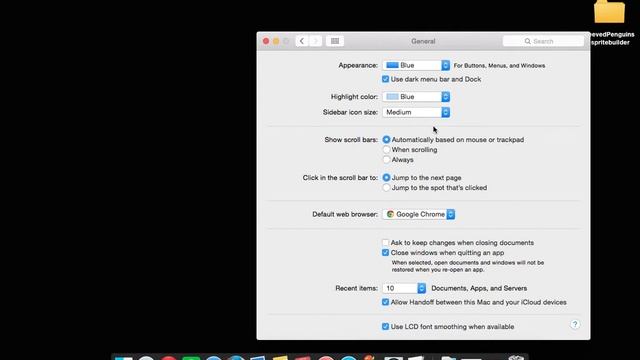Open the Sidebar icon size dropdown
Viewport: 640px width, 360px height.
pyautogui.click(x=416, y=112)
